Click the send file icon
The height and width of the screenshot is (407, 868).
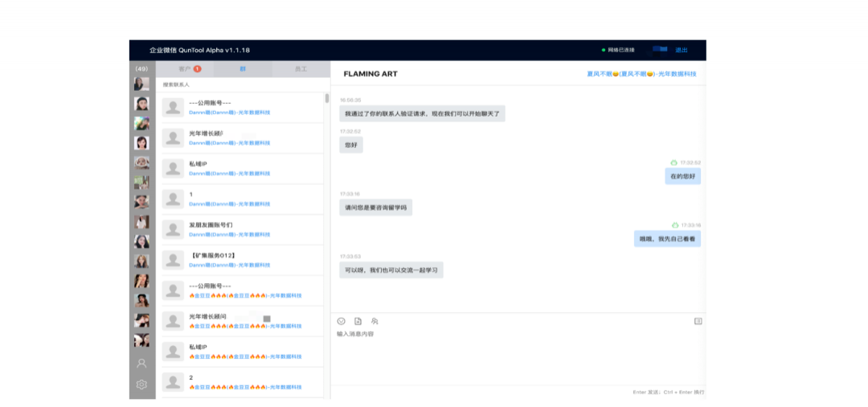coord(358,321)
